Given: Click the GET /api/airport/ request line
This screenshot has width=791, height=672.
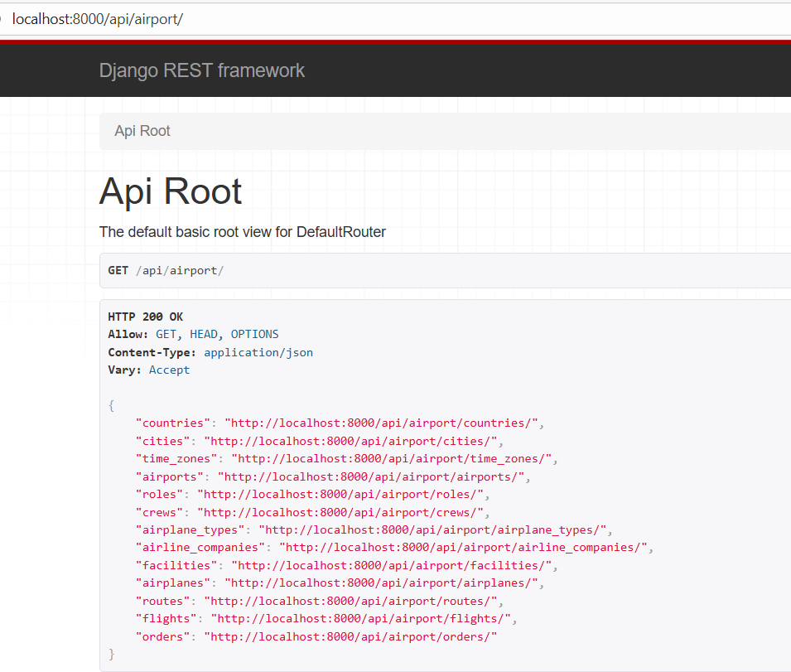Looking at the screenshot, I should [166, 270].
